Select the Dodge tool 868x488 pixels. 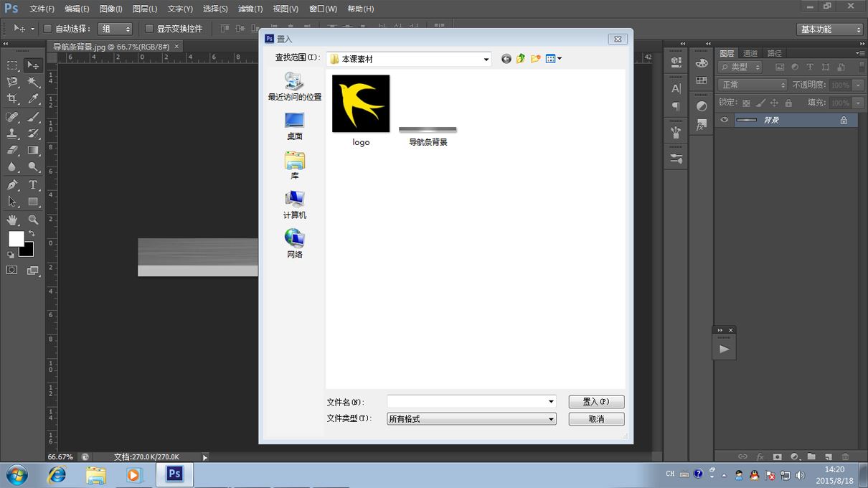point(33,167)
